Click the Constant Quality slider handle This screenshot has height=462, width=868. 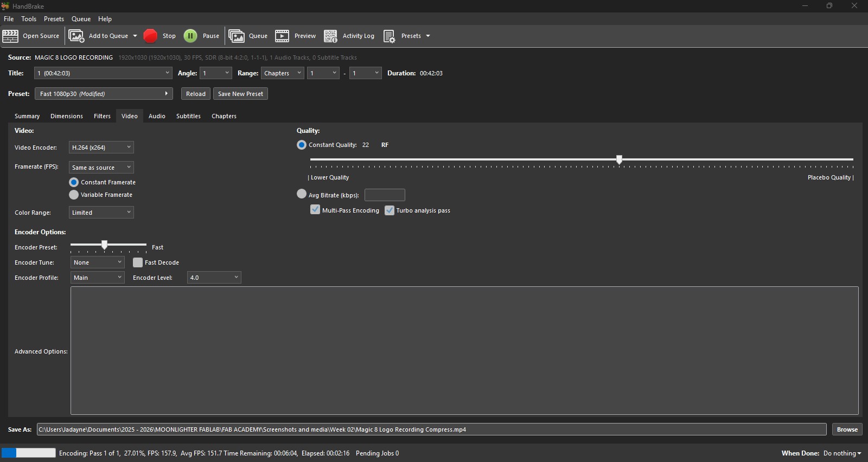click(619, 159)
